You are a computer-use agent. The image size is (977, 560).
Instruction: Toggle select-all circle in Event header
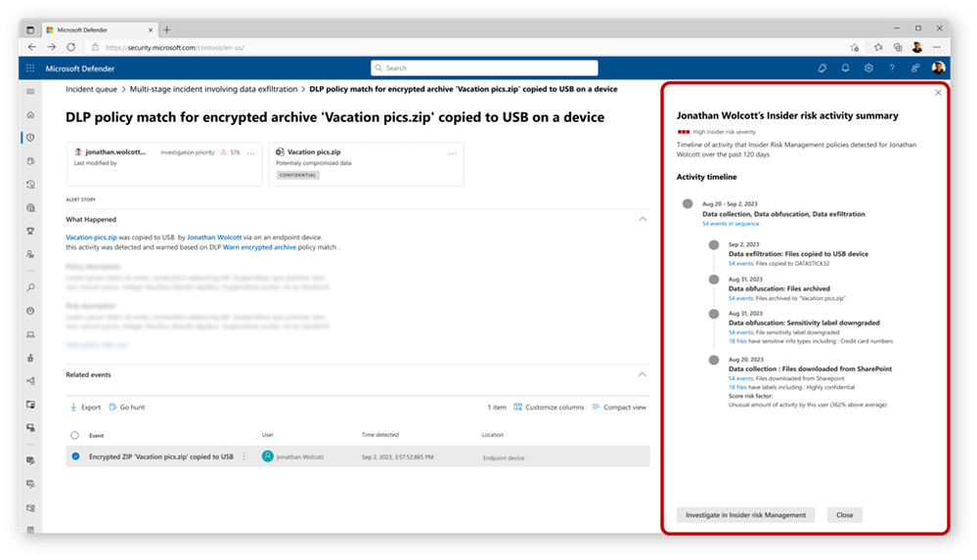point(74,435)
